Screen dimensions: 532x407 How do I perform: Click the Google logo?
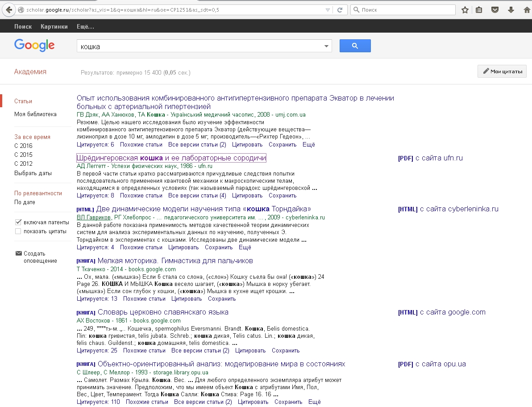click(34, 45)
